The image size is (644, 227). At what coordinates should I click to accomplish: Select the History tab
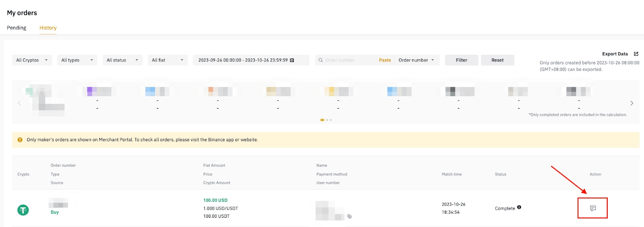[x=48, y=28]
